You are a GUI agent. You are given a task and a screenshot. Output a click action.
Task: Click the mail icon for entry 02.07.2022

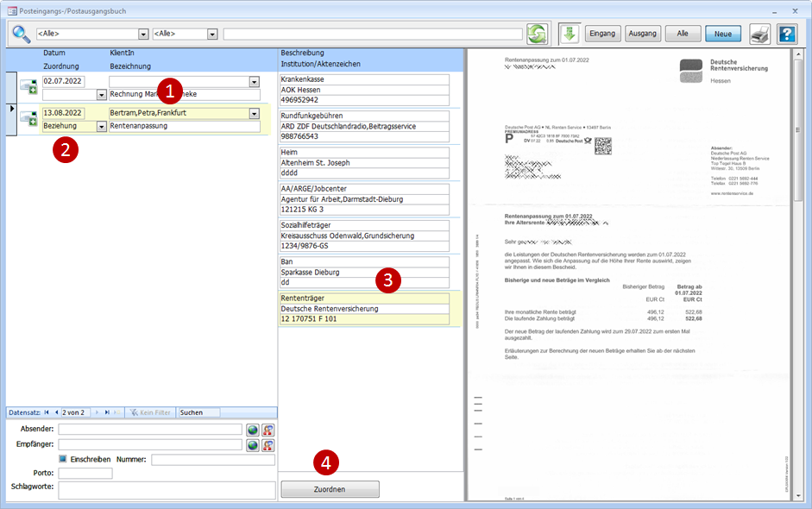(x=28, y=86)
